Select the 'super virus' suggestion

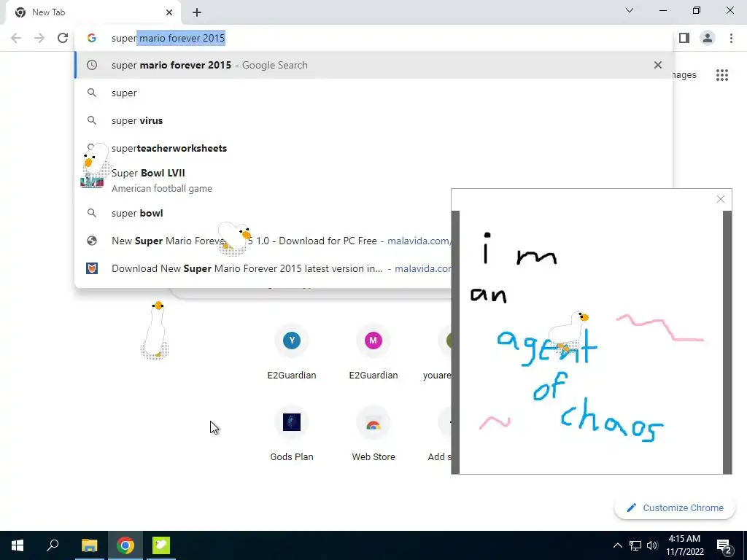373,120
